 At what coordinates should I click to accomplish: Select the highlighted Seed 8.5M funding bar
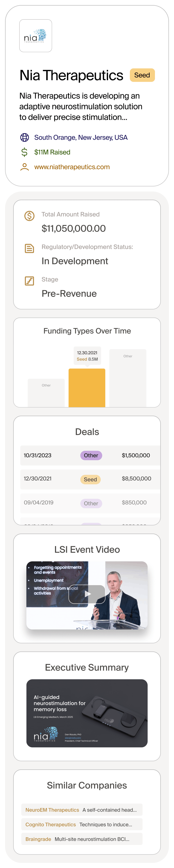[87, 387]
